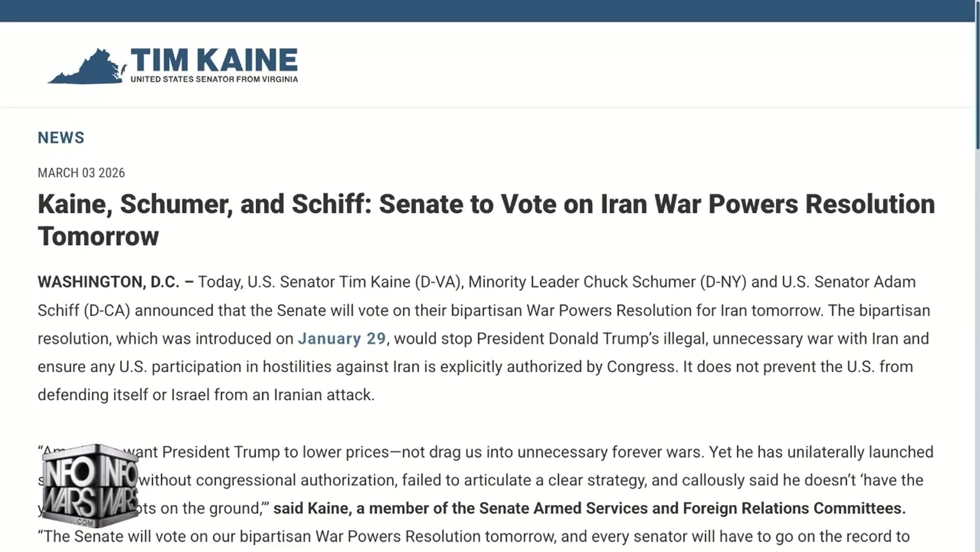Open the NEWS section link
This screenshot has height=552, width=980.
tap(61, 137)
